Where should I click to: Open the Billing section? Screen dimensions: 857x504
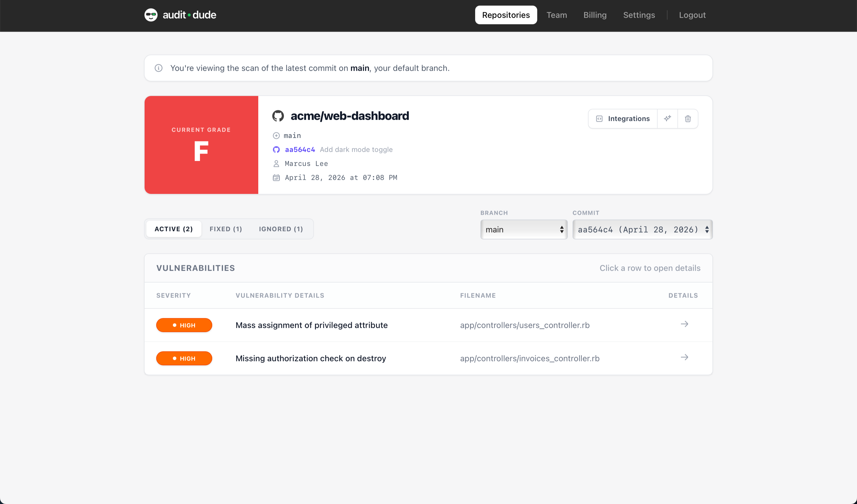595,15
